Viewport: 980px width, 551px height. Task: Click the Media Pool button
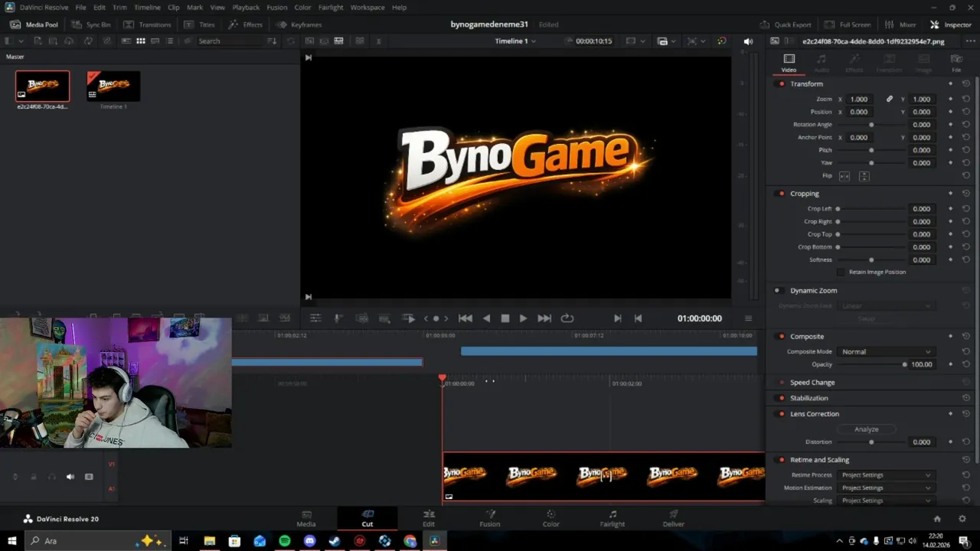[34, 24]
